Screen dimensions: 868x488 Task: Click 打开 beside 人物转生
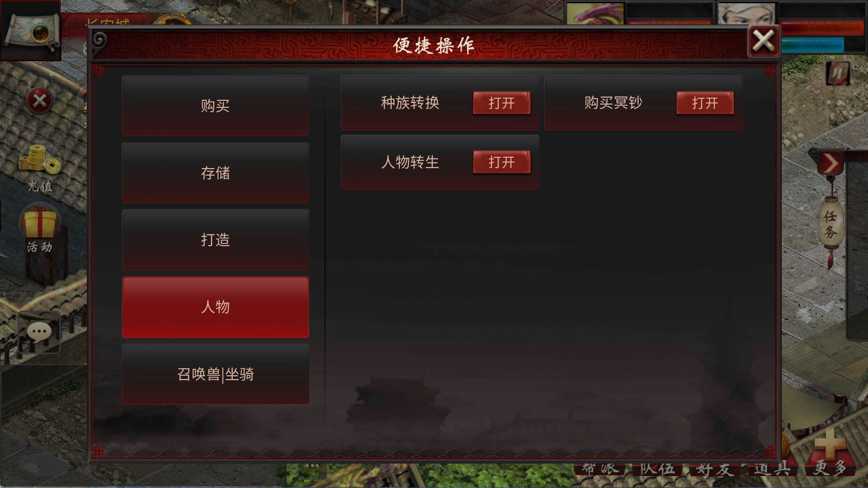[x=501, y=162]
